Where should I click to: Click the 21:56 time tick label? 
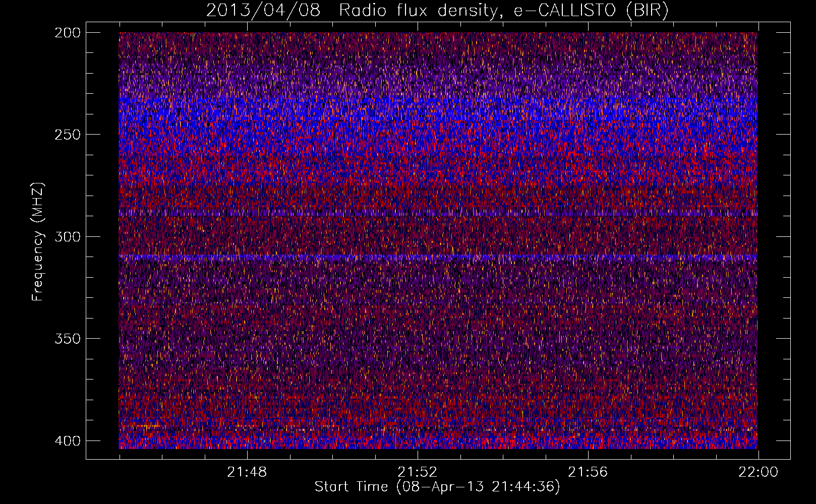(x=588, y=472)
